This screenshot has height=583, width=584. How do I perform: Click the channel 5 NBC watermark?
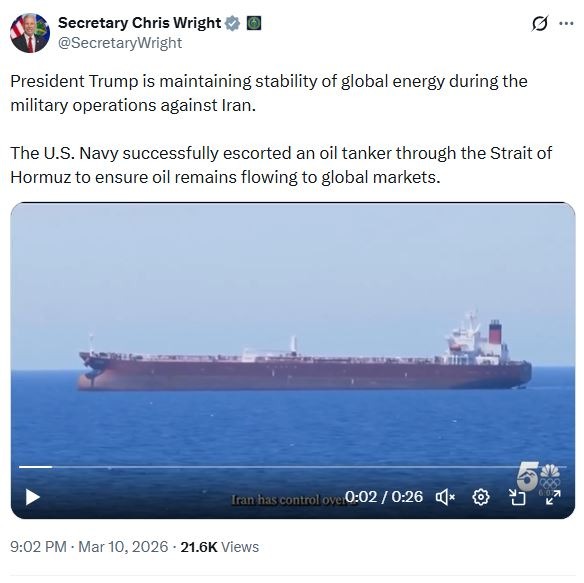tap(539, 478)
